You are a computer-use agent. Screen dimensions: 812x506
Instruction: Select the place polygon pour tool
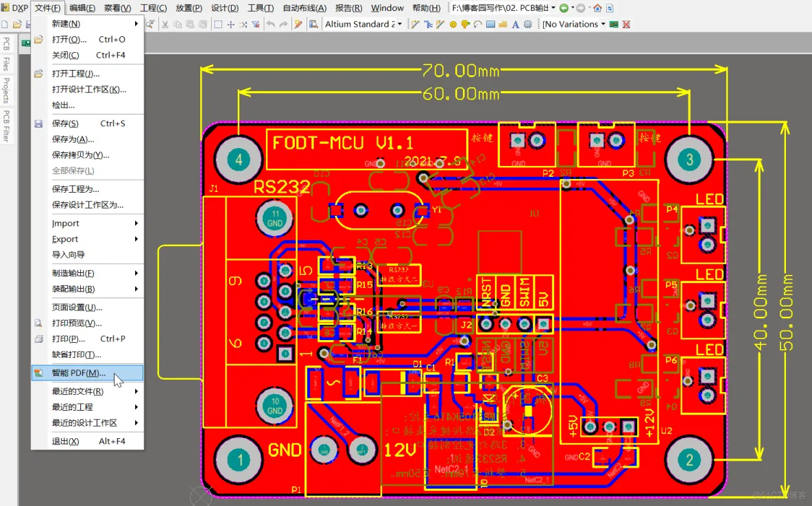point(503,25)
